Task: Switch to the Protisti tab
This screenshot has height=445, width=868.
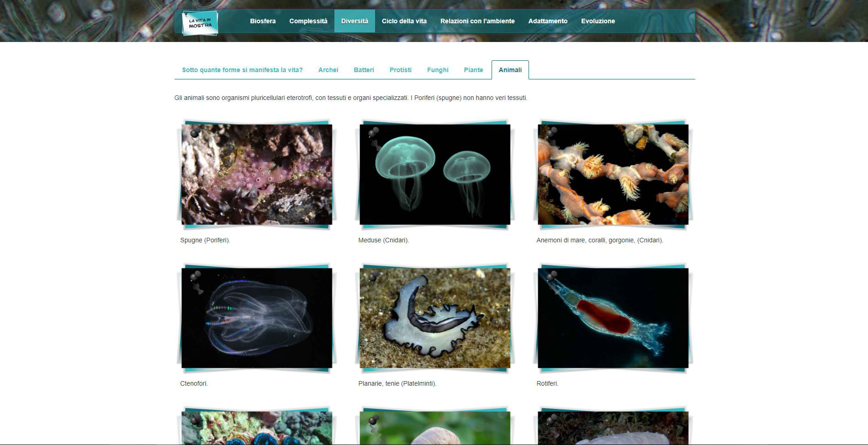Action: point(401,70)
